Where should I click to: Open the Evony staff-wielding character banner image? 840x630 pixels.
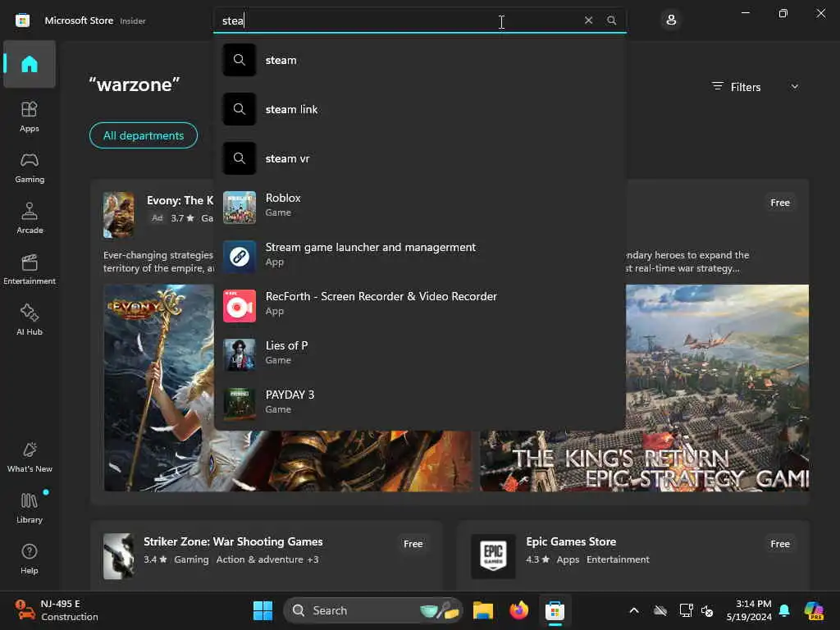[x=158, y=388]
